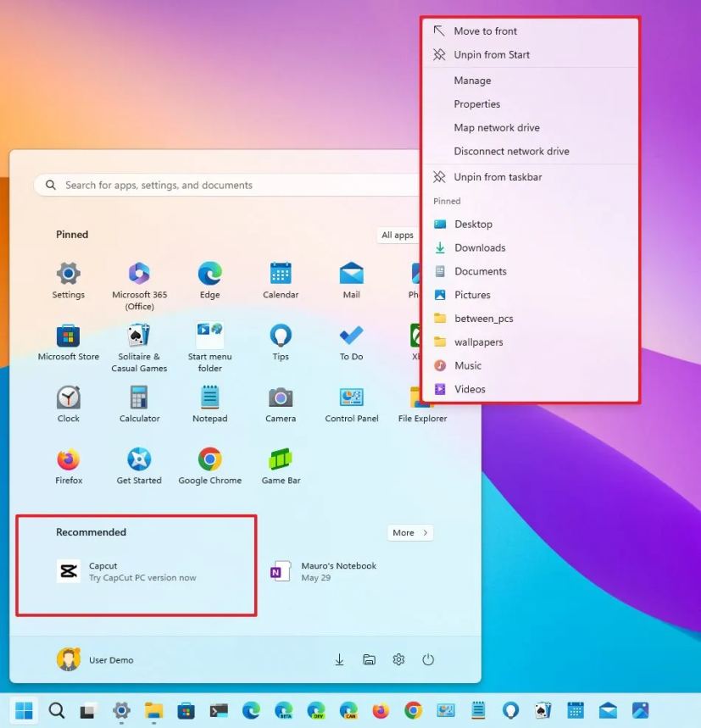
Task: Open Search from the taskbar
Action: click(57, 710)
